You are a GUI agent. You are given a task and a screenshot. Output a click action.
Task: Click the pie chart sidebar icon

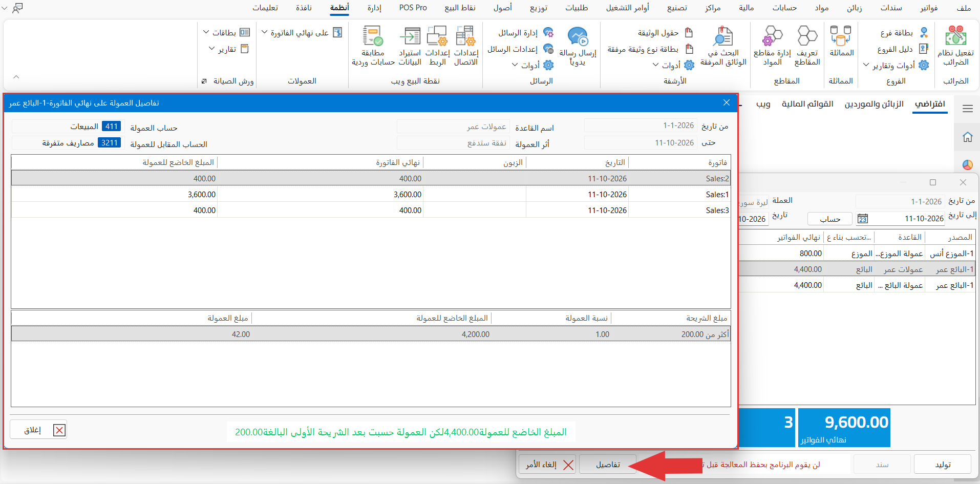[x=967, y=165]
